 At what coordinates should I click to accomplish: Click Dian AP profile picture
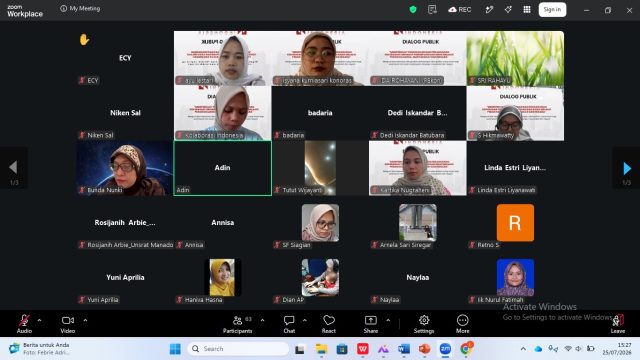coord(320,277)
